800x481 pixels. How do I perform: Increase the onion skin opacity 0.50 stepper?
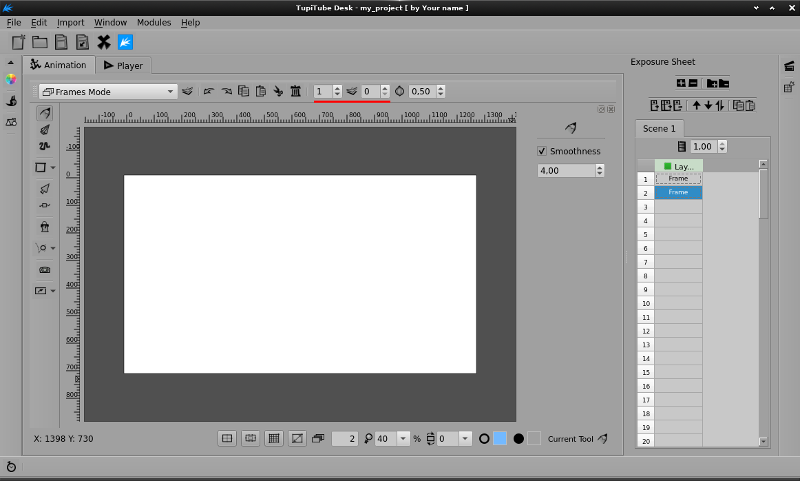[x=441, y=88]
